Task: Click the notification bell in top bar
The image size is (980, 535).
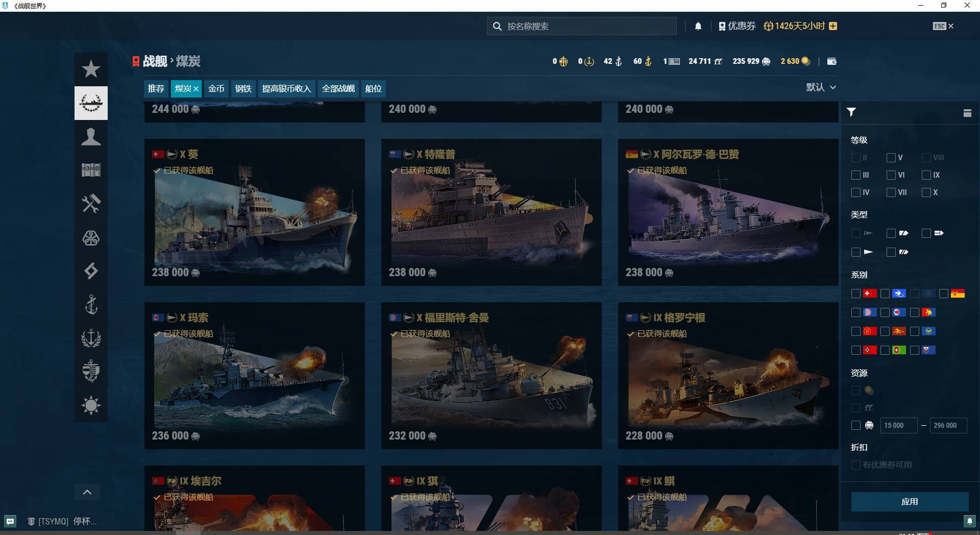Action: [x=698, y=26]
